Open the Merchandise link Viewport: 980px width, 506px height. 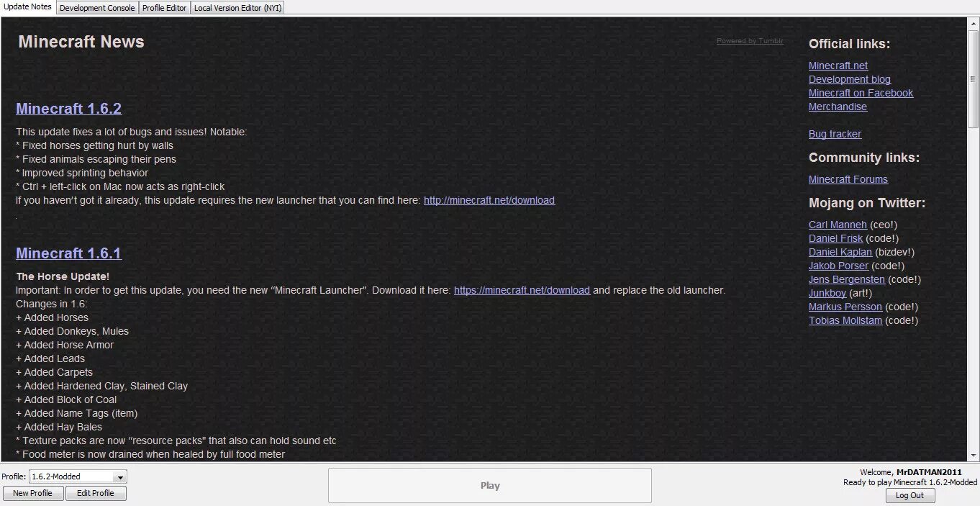[838, 107]
